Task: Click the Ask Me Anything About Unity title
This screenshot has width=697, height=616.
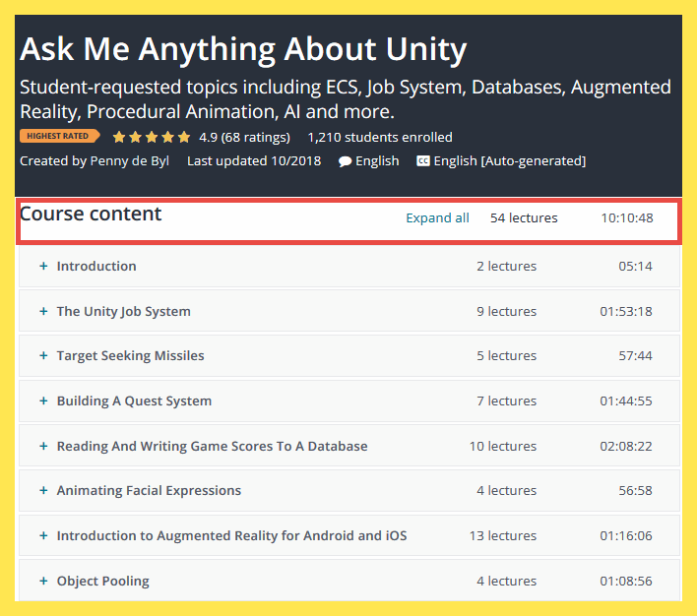Action: tap(243, 49)
